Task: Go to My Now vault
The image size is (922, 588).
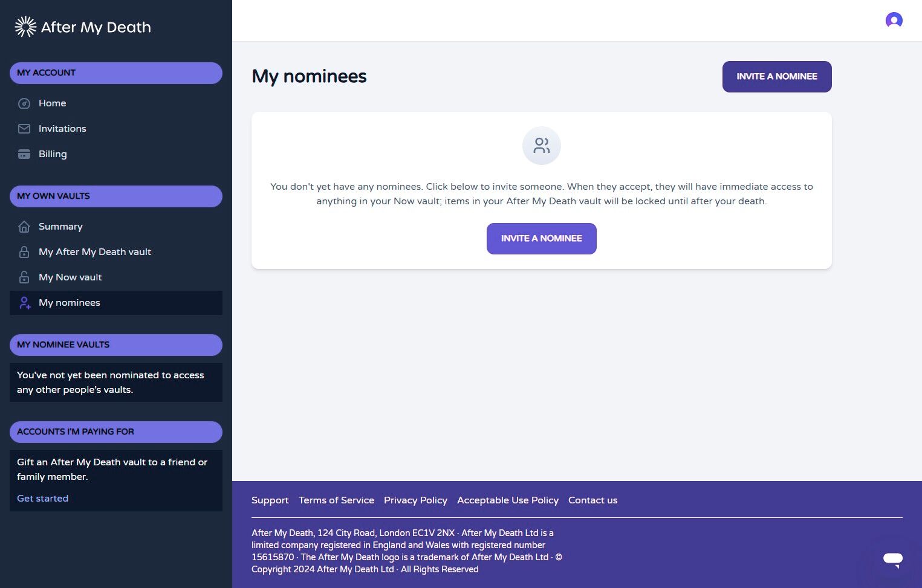Action: coord(70,277)
